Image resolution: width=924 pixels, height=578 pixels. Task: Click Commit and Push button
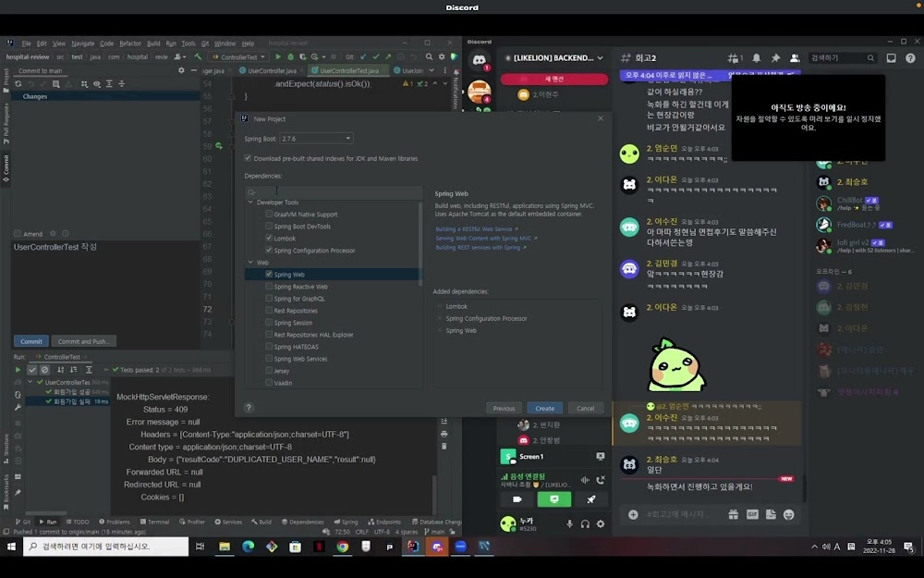tap(84, 341)
